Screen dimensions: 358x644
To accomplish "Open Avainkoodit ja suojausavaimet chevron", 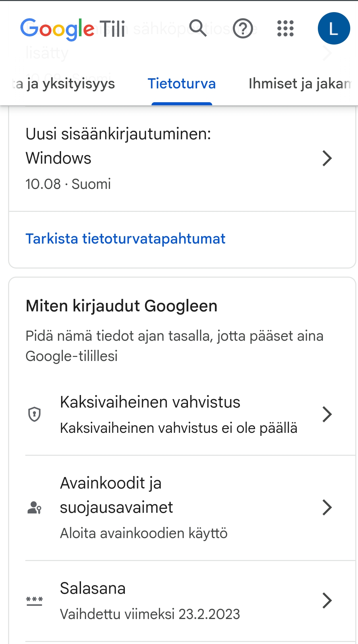I will [327, 507].
